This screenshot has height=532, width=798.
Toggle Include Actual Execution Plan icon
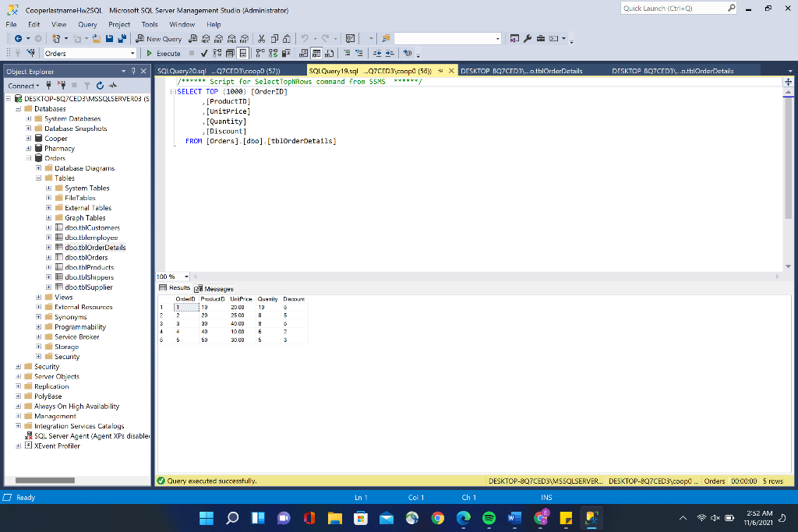[260, 54]
